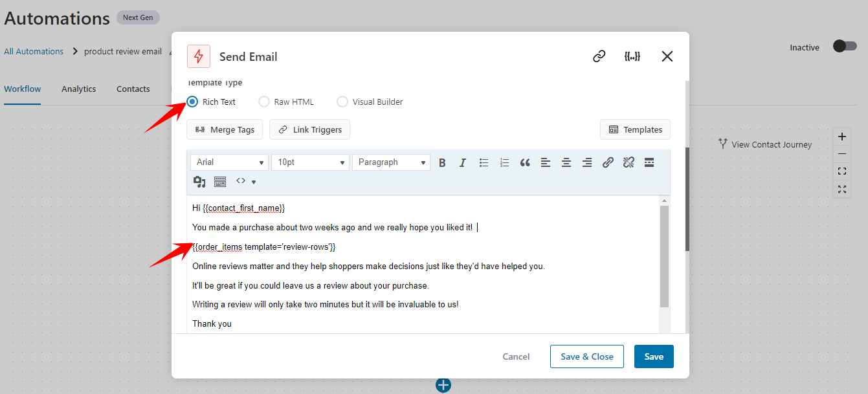Open the Arial font family dropdown
Image resolution: width=868 pixels, height=394 pixels.
tap(228, 162)
